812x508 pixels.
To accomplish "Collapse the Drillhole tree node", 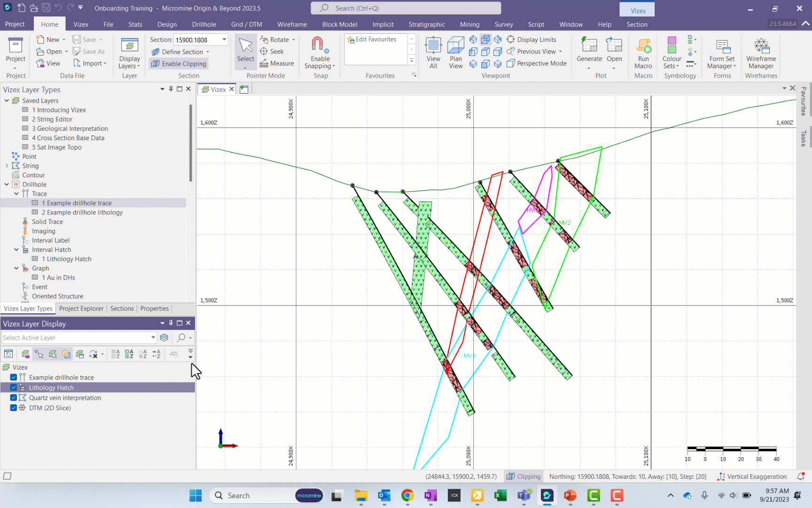I will [x=7, y=184].
